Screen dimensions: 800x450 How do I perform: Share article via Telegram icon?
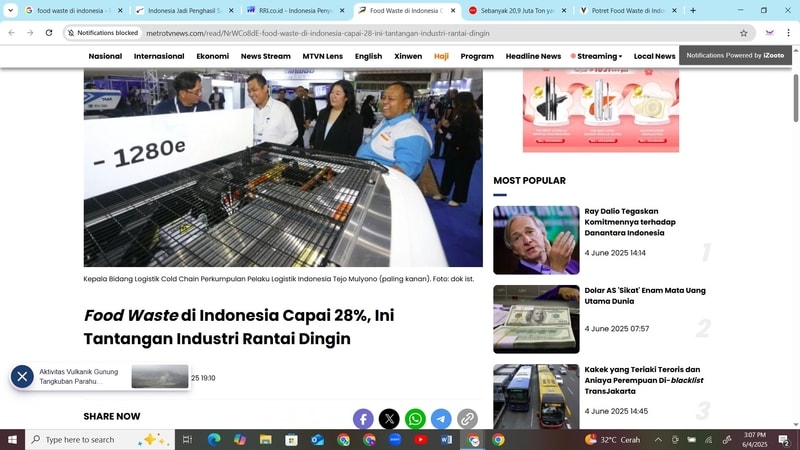pyautogui.click(x=441, y=419)
